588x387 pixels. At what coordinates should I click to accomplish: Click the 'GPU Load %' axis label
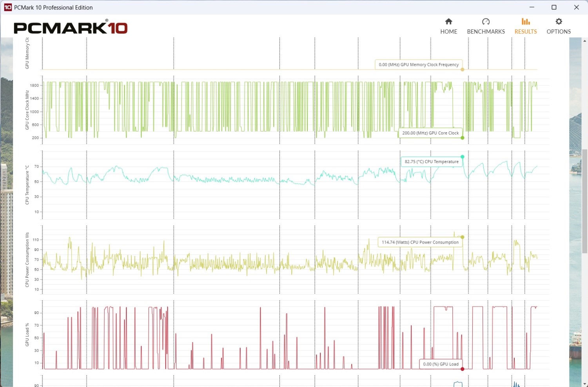[x=27, y=334]
